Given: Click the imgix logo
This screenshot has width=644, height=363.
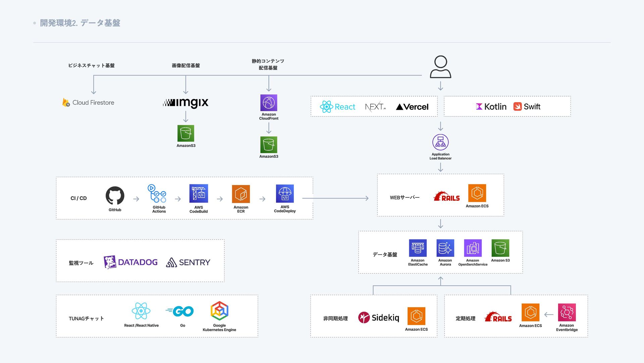Looking at the screenshot, I should [185, 102].
